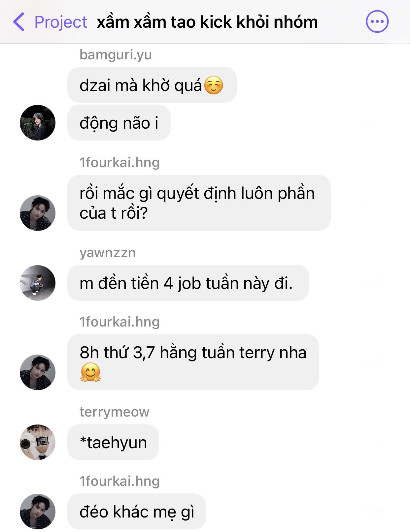Tap the hugging face emoji in message
Viewport: 410px width, 532px height.
90,372
